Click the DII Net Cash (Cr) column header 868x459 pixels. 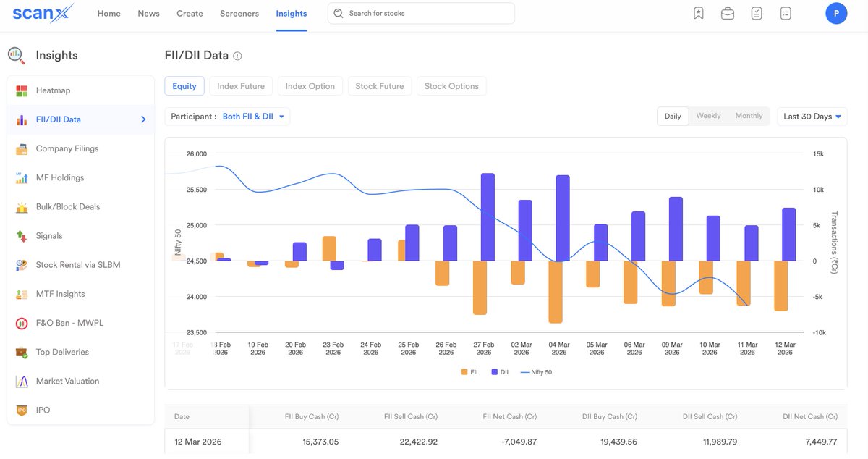point(810,417)
